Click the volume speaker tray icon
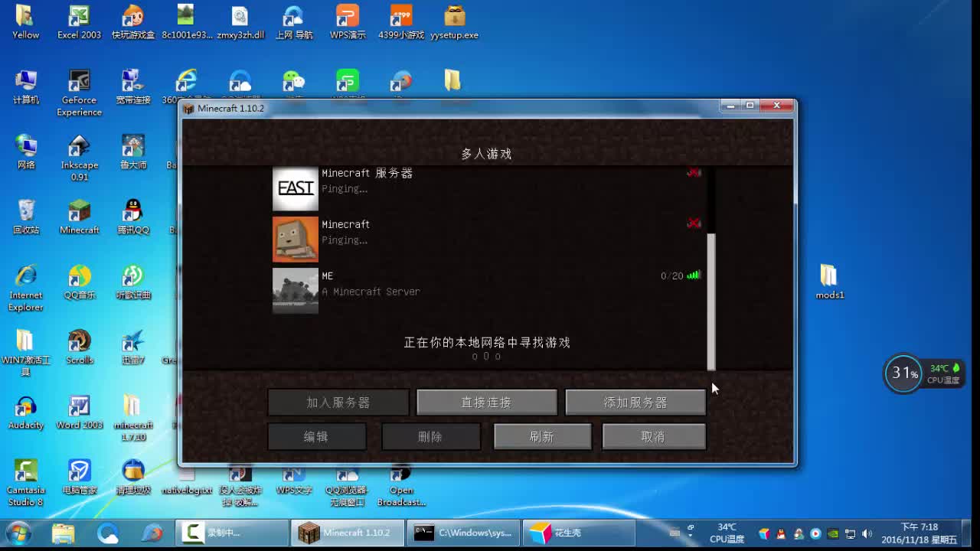 click(x=867, y=533)
